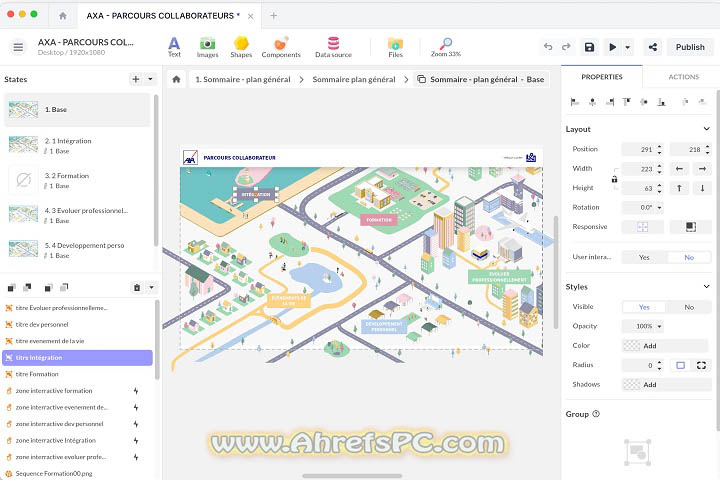
Task: Publish the project
Action: coord(690,47)
